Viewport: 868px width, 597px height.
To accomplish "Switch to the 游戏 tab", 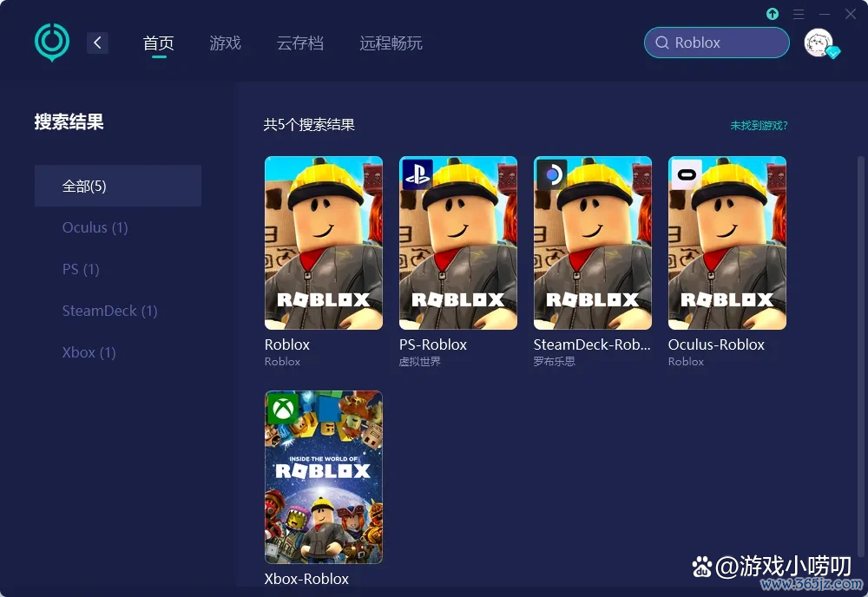I will pyautogui.click(x=226, y=43).
